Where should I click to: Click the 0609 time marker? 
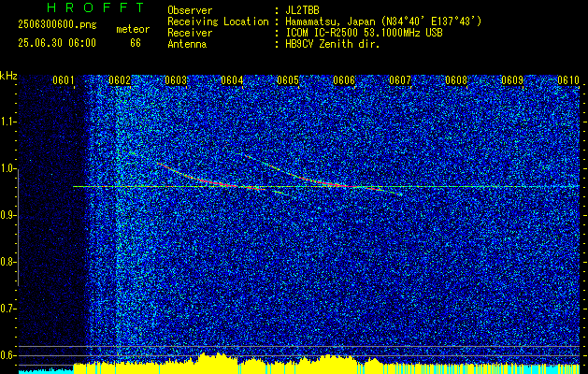pyautogui.click(x=512, y=80)
